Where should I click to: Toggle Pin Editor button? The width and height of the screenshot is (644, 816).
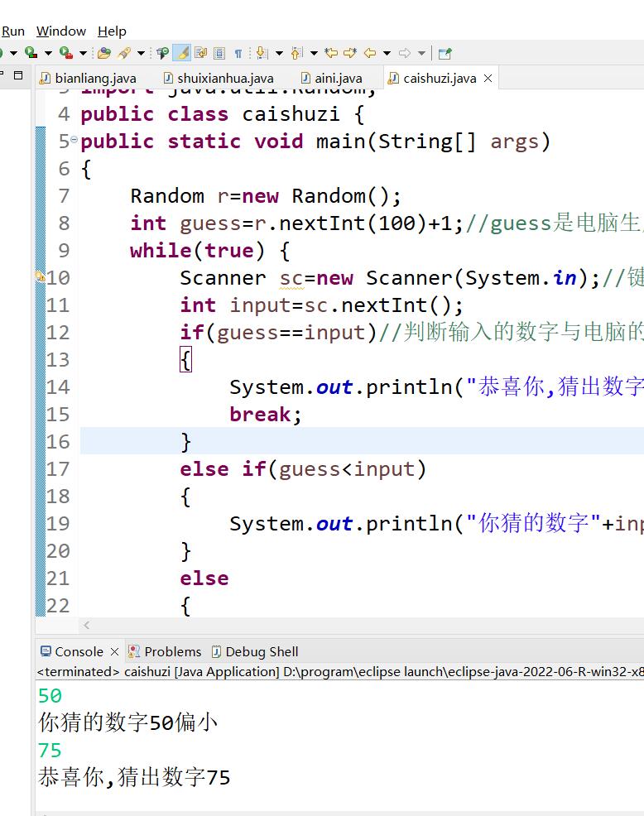pyautogui.click(x=445, y=53)
